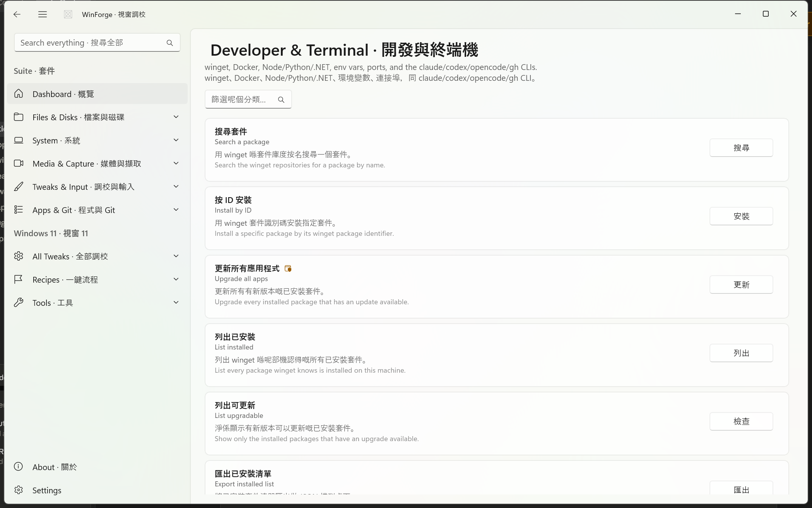Focus the 篩選呢個分類 filter field

[248, 99]
